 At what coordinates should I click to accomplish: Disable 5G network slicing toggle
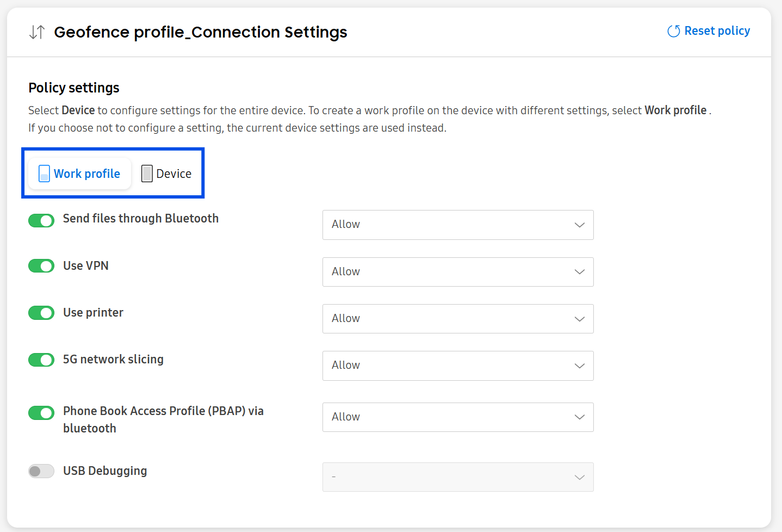(41, 360)
